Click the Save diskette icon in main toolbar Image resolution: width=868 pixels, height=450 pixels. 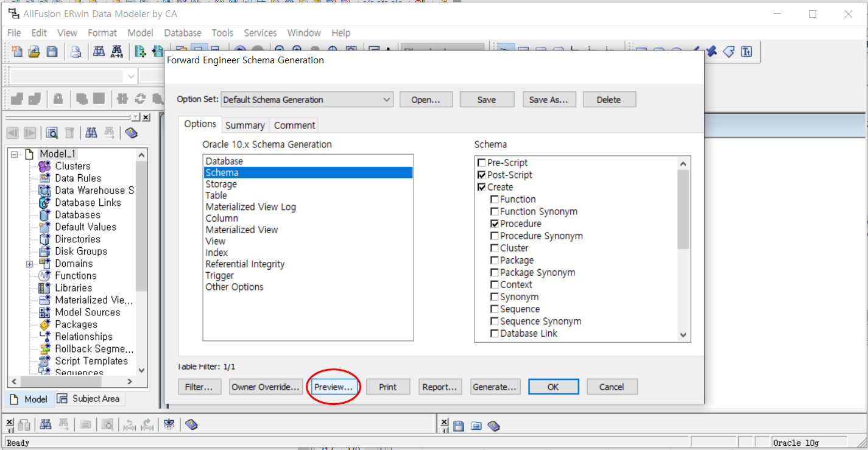pyautogui.click(x=52, y=52)
